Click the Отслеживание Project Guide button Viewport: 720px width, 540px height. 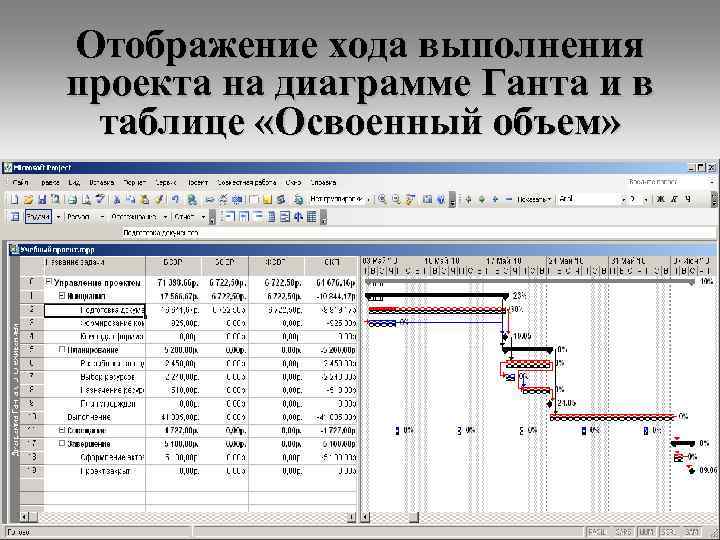(134, 217)
